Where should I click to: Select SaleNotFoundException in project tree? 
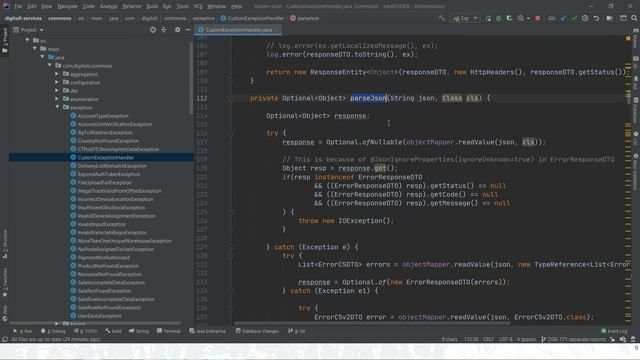pyautogui.click(x=104, y=291)
